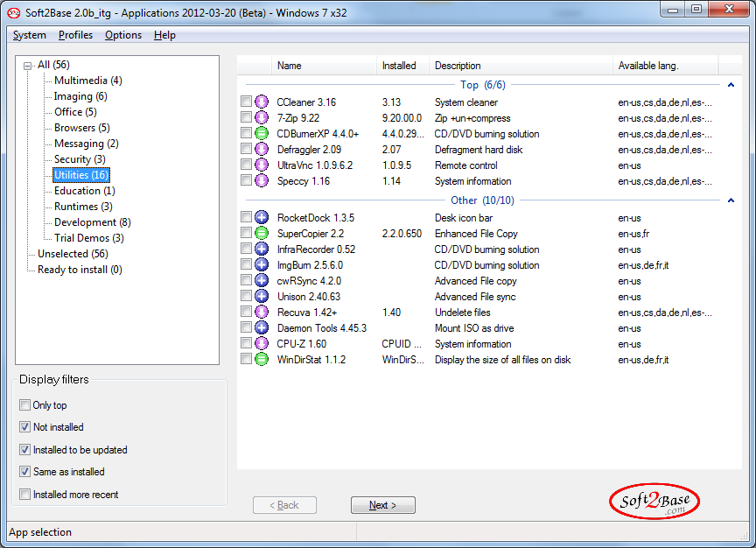This screenshot has width=756, height=548.
Task: Select Unselected (56) tree item
Action: (x=73, y=254)
